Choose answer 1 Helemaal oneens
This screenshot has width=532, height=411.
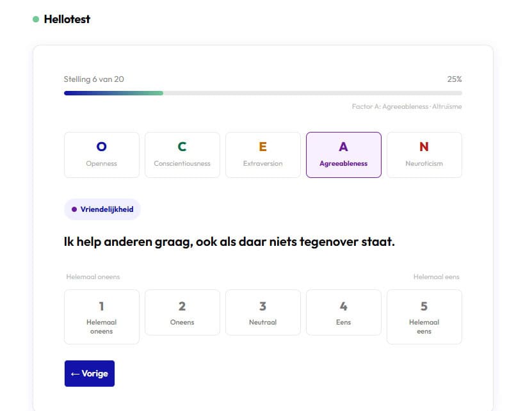tap(102, 317)
